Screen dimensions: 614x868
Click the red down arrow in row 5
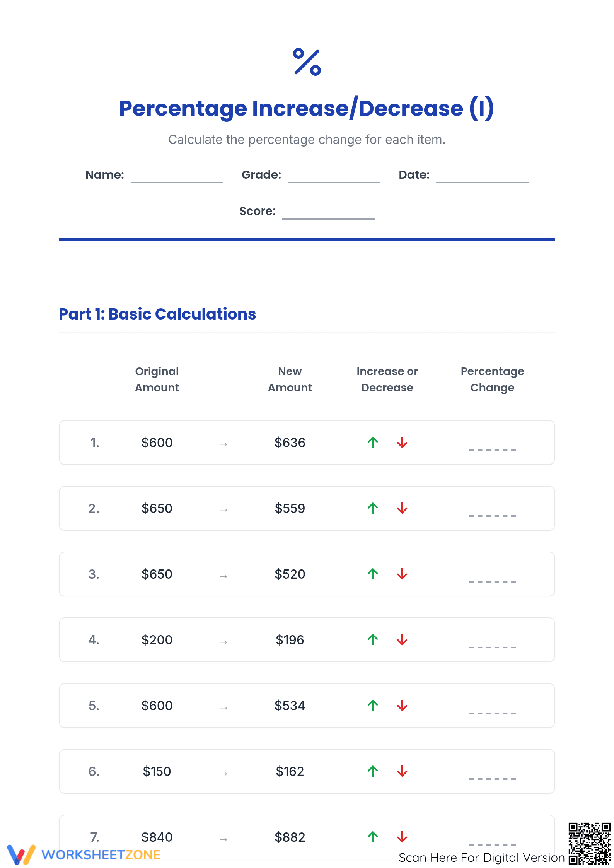click(x=402, y=705)
